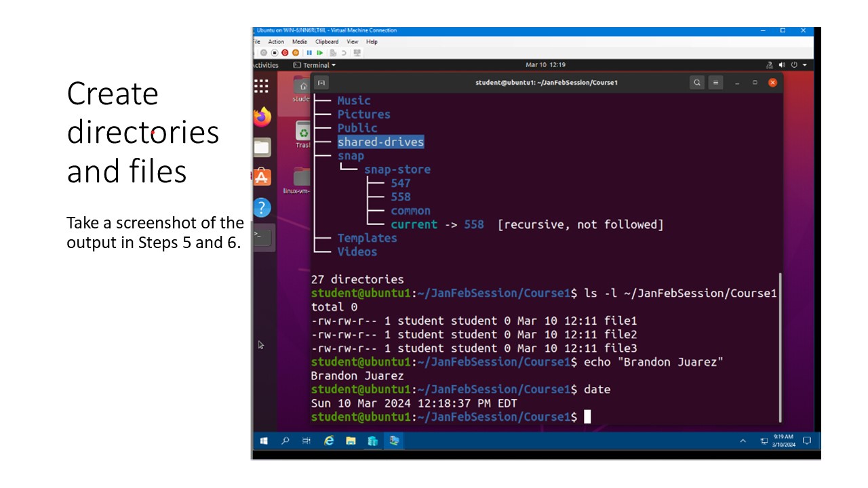Click the terminal vertical scrollbar
This screenshot has height=488, width=868.
tap(781, 347)
